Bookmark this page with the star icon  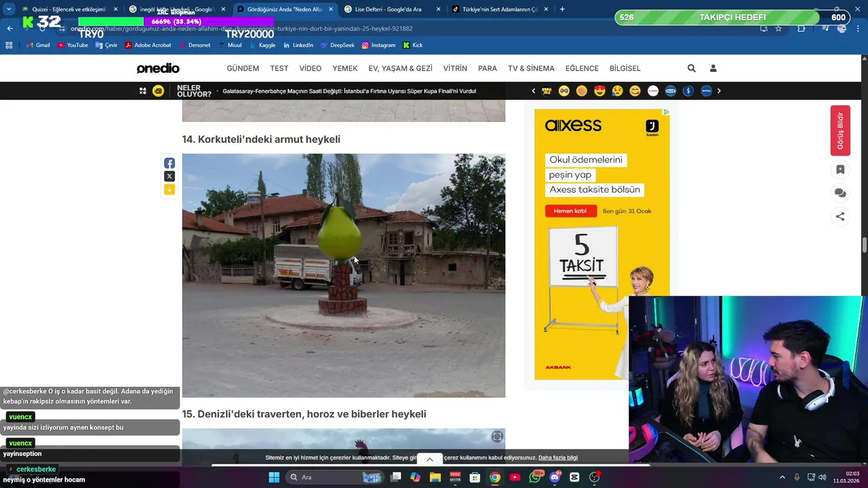[778, 28]
